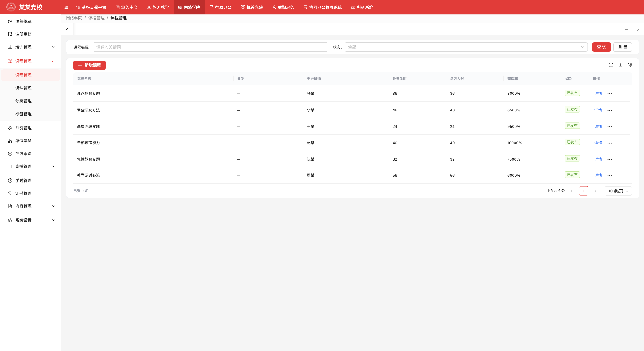Open more actions for 党性教育专题 row
This screenshot has height=351, width=644.
(x=610, y=159)
